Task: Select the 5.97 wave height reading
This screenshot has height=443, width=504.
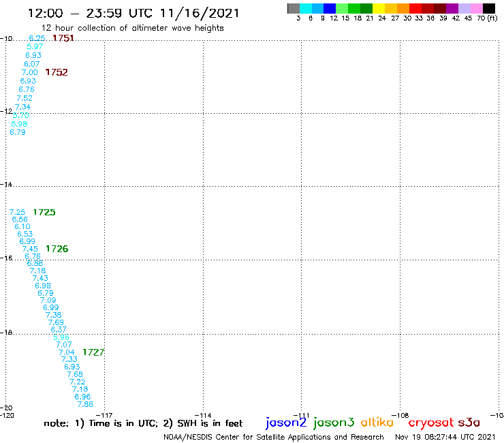Action: click(x=35, y=46)
